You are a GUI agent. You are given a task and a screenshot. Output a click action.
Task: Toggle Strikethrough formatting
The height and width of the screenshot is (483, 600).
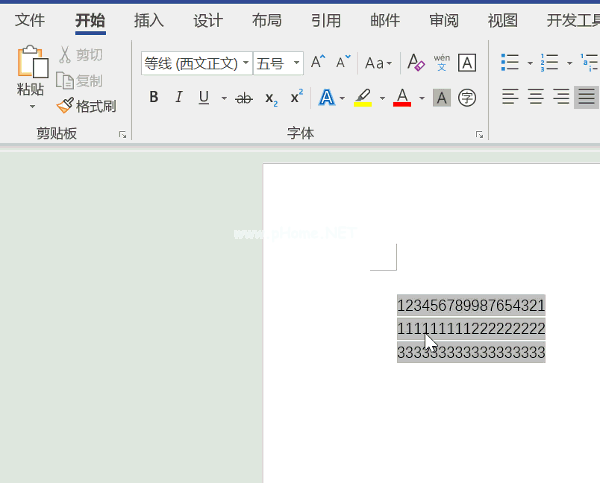click(x=244, y=98)
